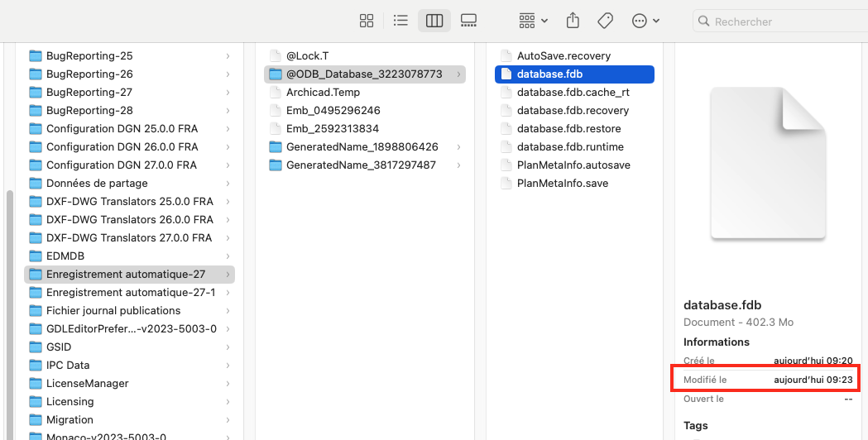Switch to gallery view
The image size is (868, 440).
pyautogui.click(x=468, y=21)
